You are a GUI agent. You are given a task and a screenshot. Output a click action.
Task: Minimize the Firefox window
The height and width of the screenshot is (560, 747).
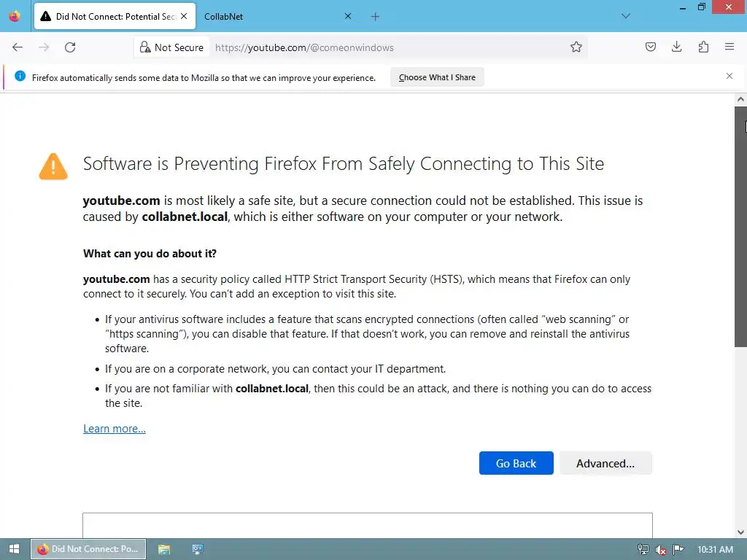click(x=682, y=7)
